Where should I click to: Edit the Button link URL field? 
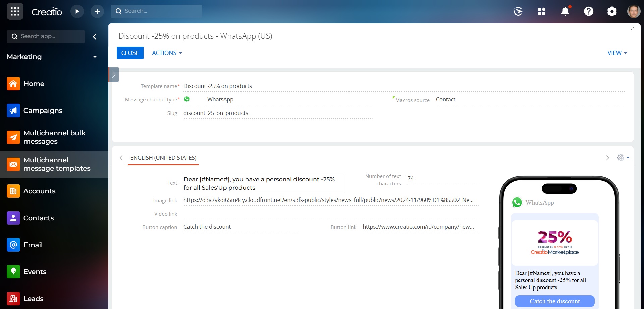tap(420, 227)
